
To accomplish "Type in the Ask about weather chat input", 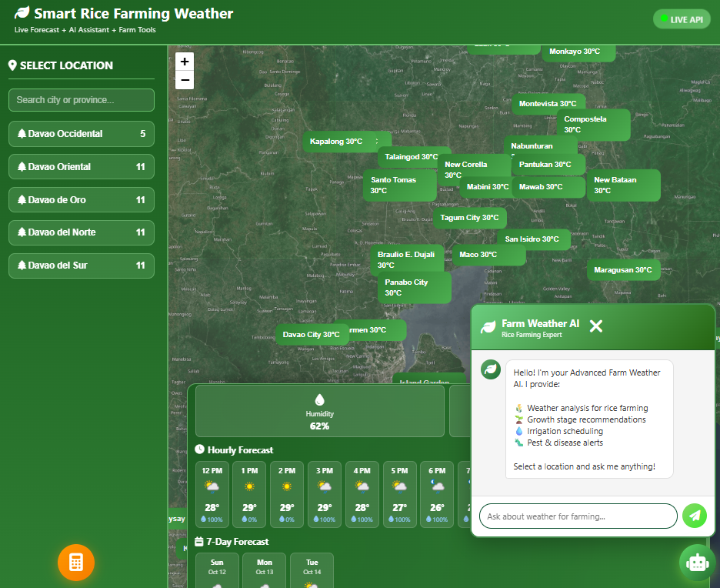I will (578, 516).
